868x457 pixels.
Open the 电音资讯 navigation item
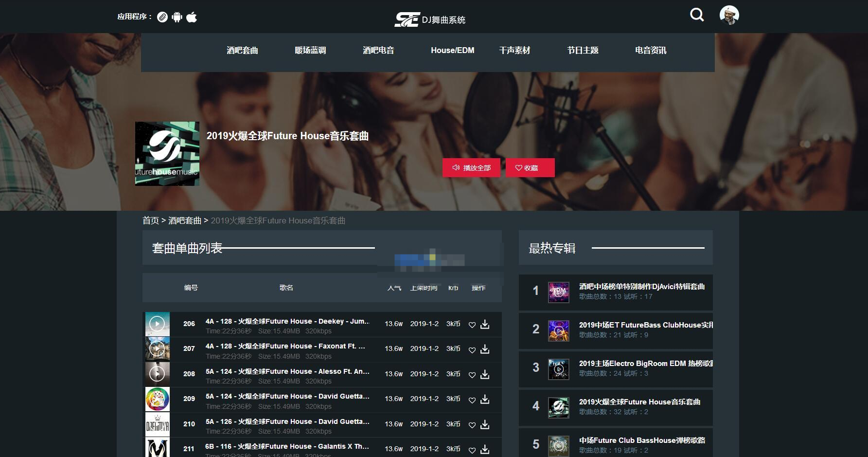point(650,50)
